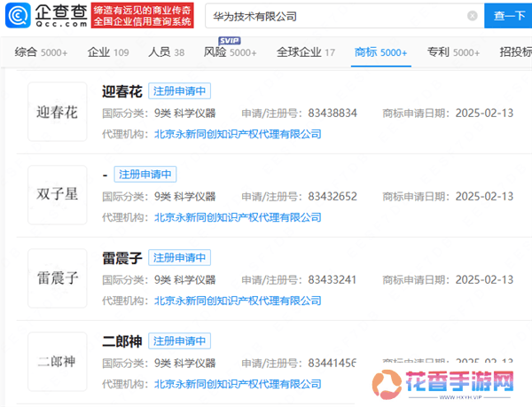Click the agency link under 迎春花

238,134
